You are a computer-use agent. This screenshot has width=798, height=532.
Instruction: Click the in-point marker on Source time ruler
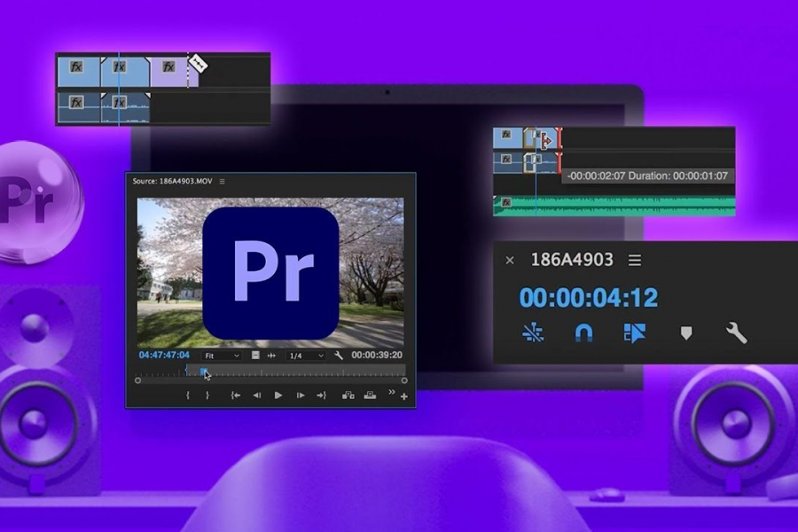(186, 370)
